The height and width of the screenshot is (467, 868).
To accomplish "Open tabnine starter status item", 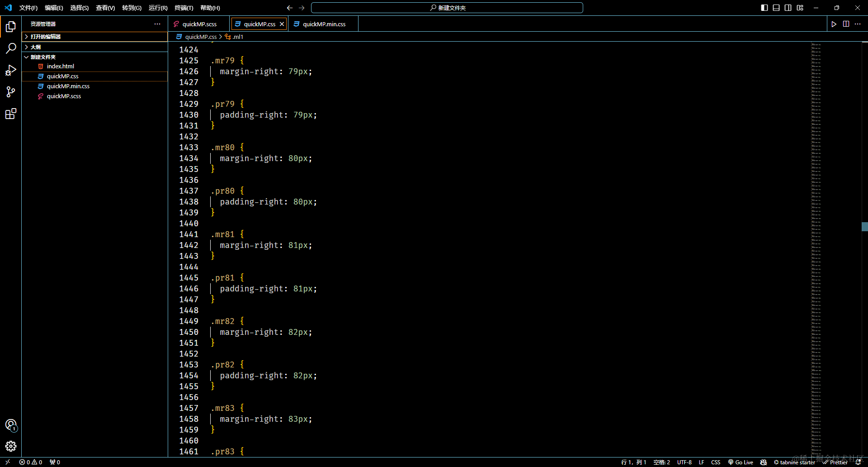I will tap(794, 462).
